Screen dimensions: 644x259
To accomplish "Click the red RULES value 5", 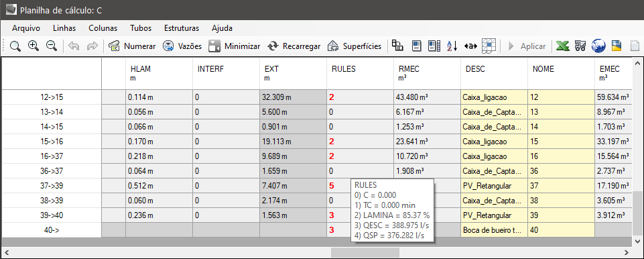I will (x=332, y=186).
